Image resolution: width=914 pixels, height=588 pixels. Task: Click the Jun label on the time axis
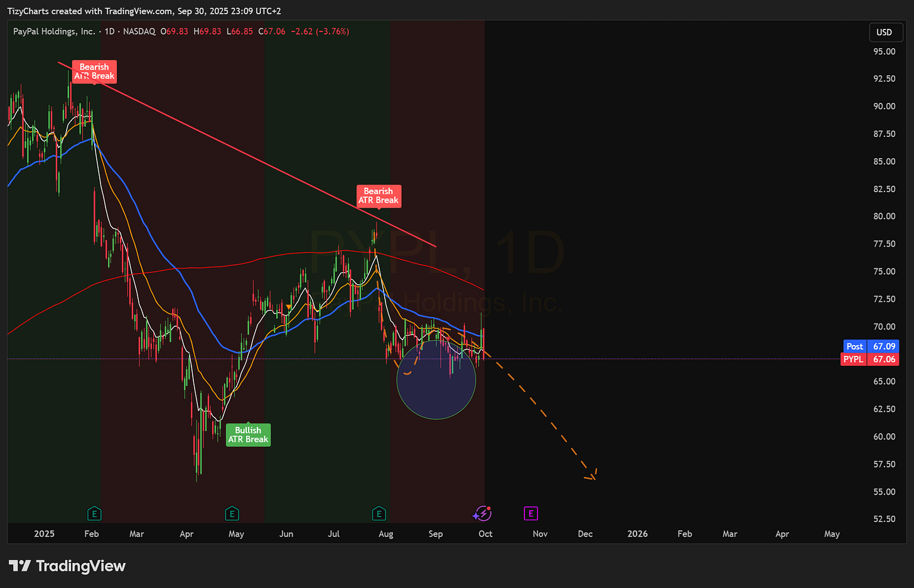286,534
